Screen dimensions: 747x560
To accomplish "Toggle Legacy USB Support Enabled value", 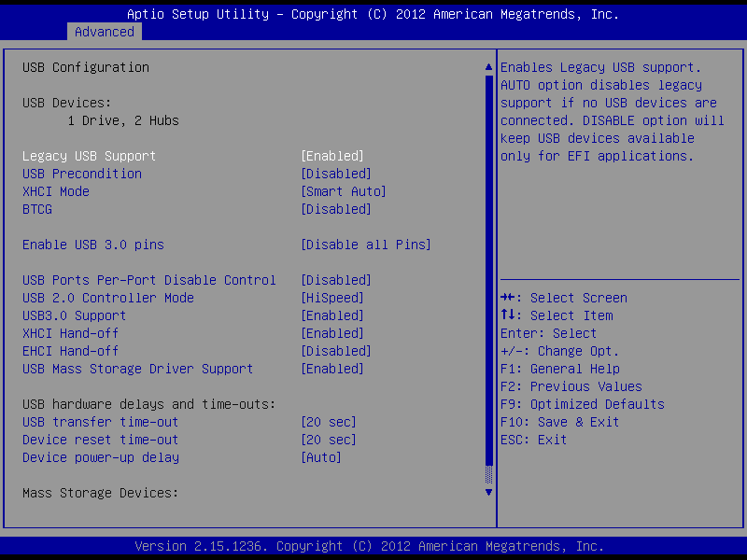I will pos(331,156).
